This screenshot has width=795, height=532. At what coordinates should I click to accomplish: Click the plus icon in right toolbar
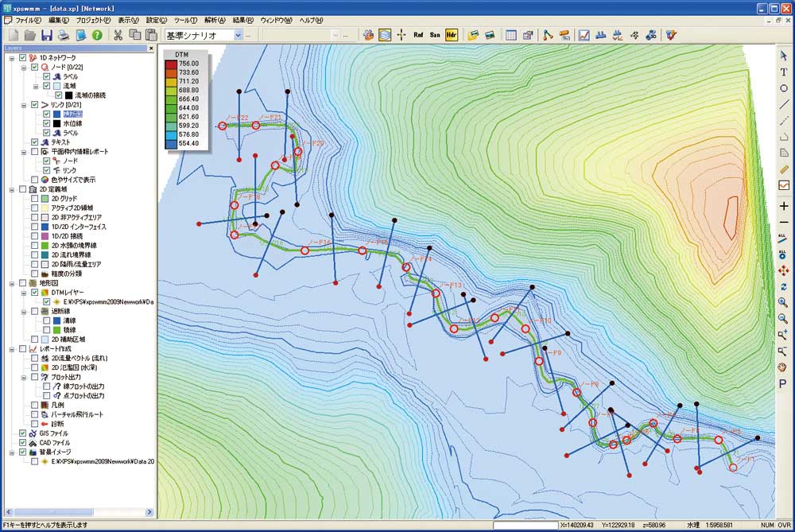[784, 206]
